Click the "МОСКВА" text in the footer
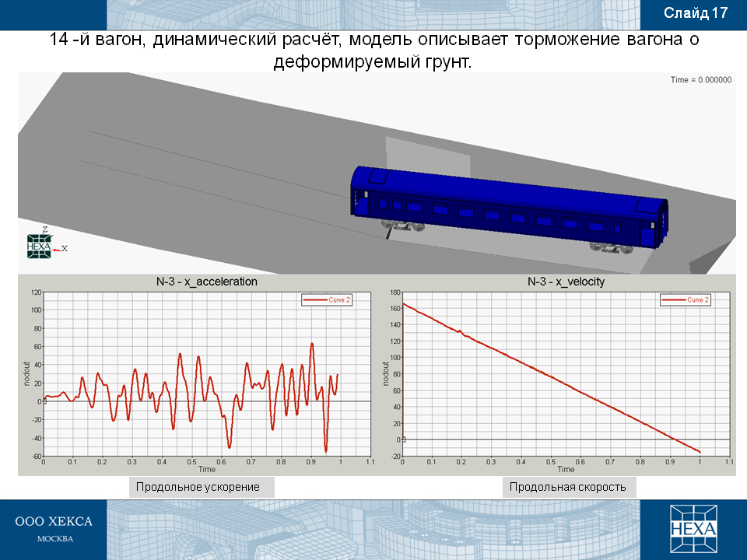747x560 pixels. 55,539
